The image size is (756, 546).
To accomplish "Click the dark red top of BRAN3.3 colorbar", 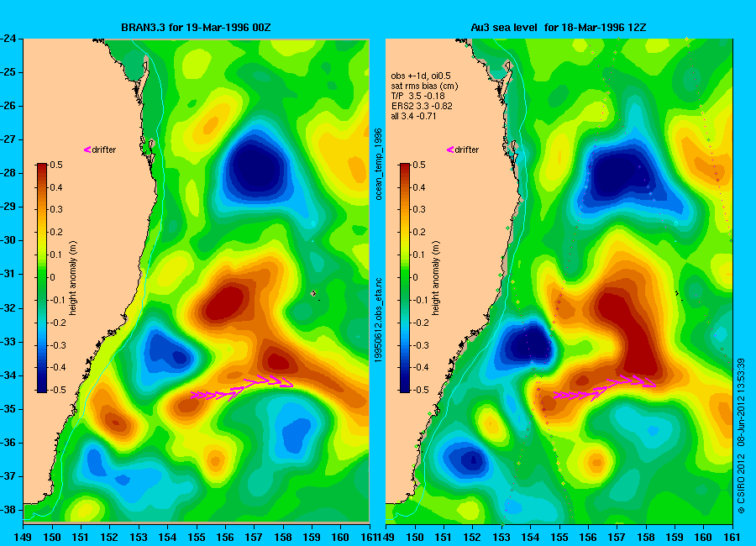I will tap(42, 167).
